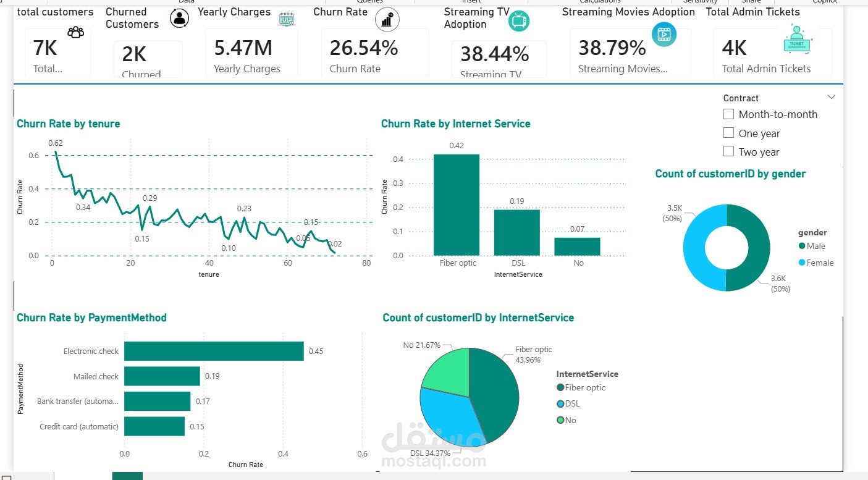
Task: Select the 2K churned customers card value
Action: 134,54
